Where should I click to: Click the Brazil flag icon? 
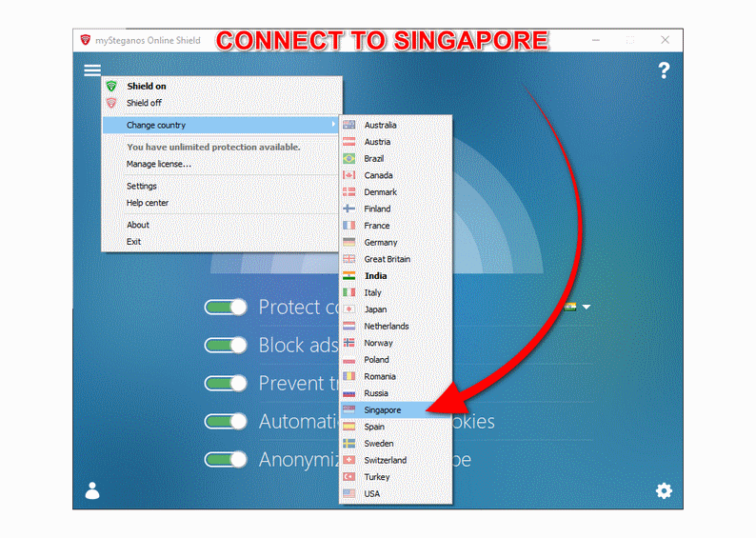click(x=349, y=159)
